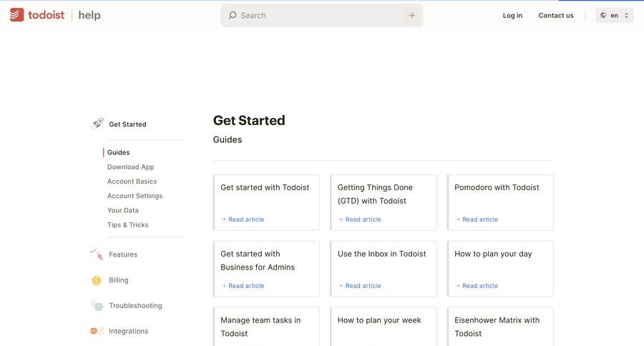This screenshot has width=644, height=346.
Task: Read article for Getting Things Done card
Action: click(x=359, y=219)
